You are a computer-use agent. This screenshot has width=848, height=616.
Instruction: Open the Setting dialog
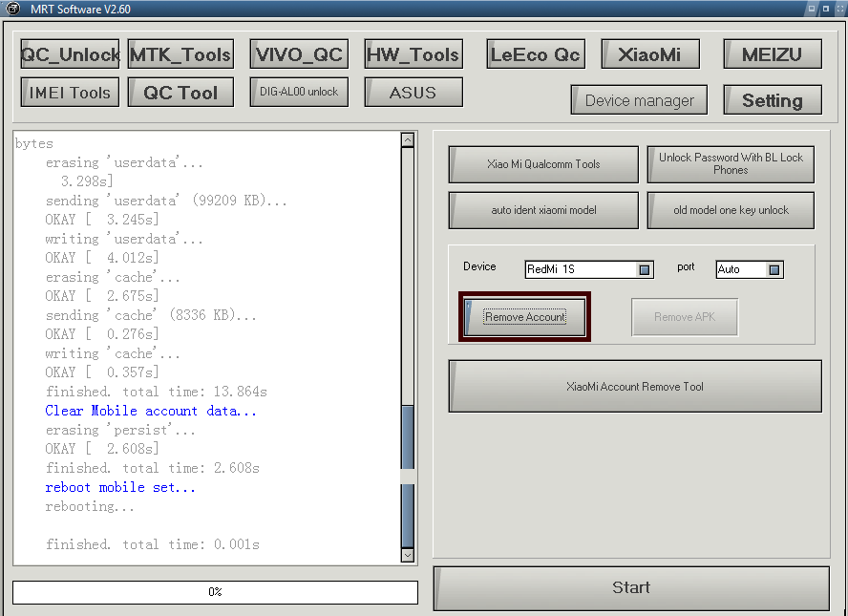pyautogui.click(x=773, y=100)
